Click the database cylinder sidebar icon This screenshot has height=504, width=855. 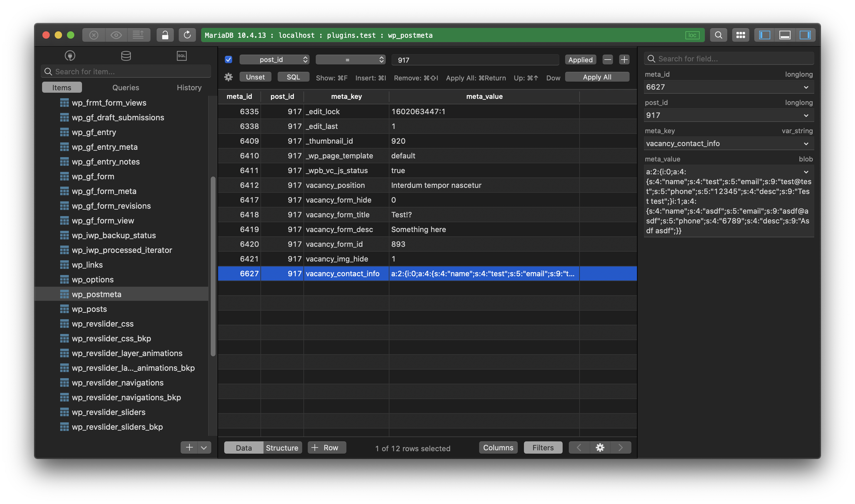126,56
